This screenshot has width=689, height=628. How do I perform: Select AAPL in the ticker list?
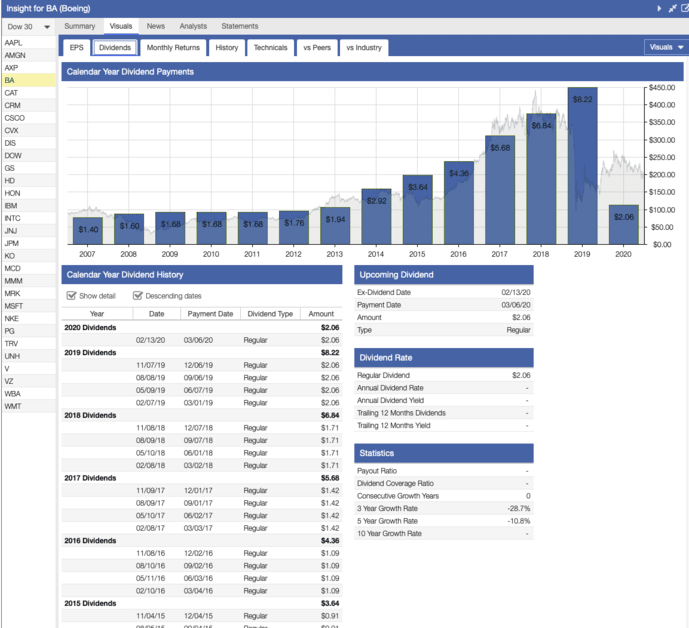click(x=29, y=43)
